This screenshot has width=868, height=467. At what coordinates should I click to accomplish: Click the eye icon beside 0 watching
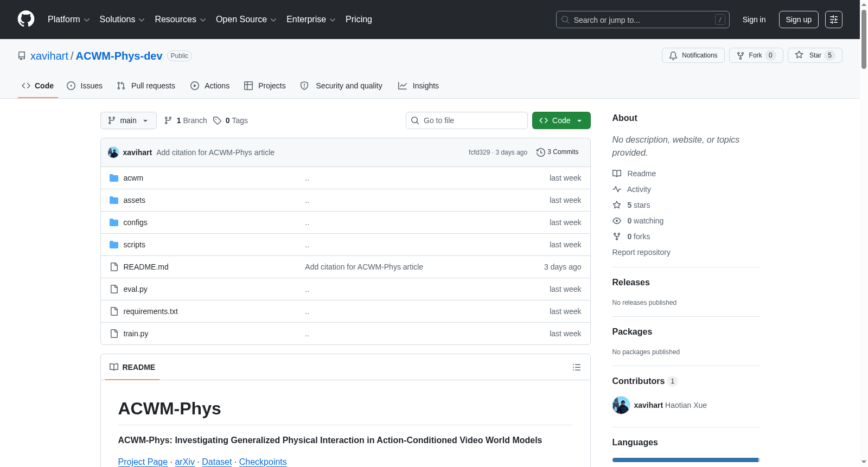coord(617,221)
